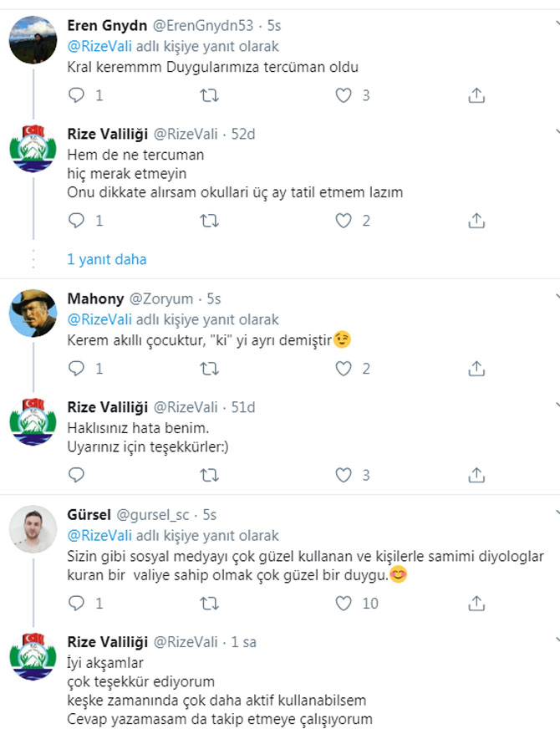The image size is (560, 729).
Task: Open the more menu on Gürsel's tweet
Action: (x=555, y=513)
